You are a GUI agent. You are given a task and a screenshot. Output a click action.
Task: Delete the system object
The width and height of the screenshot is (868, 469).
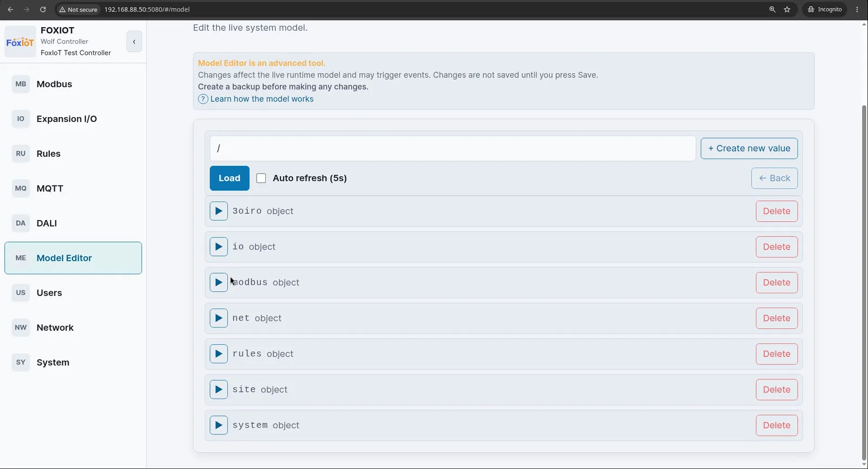tap(777, 425)
